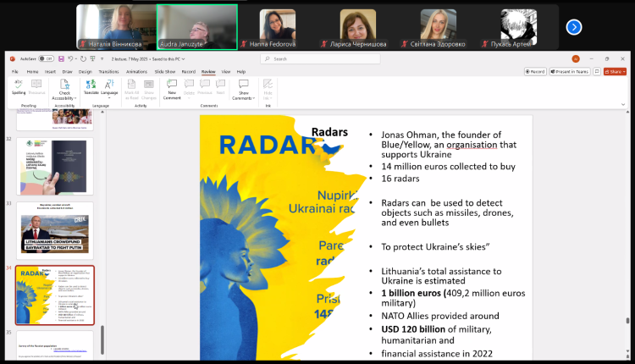
Task: Start presentation from beginning icon
Action: click(93, 58)
